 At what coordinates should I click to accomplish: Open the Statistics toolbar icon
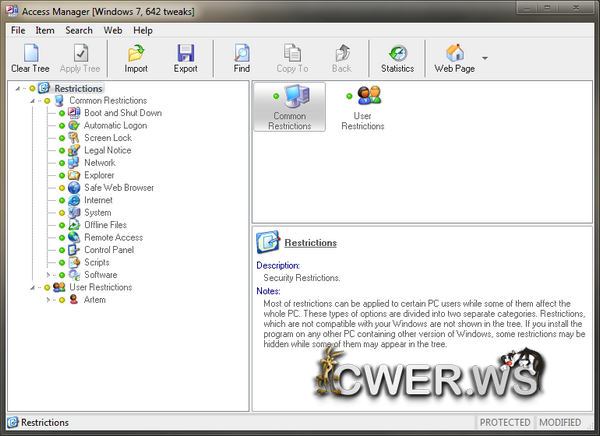(x=398, y=53)
